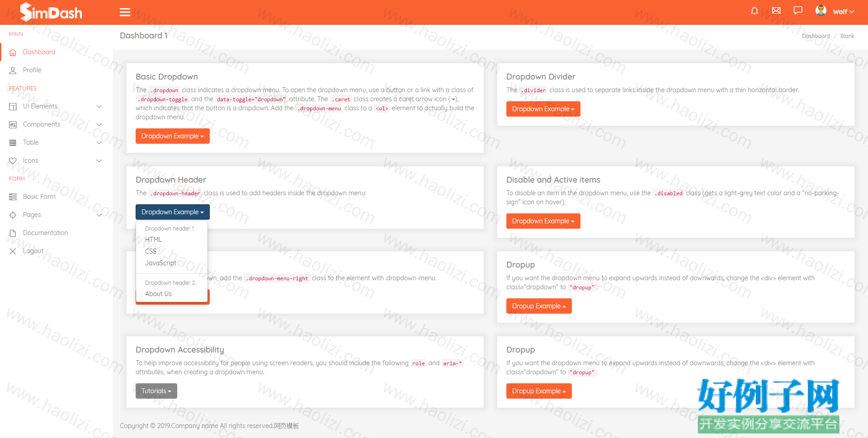The image size is (868, 438).
Task: Click the SimDash logo
Action: [51, 12]
